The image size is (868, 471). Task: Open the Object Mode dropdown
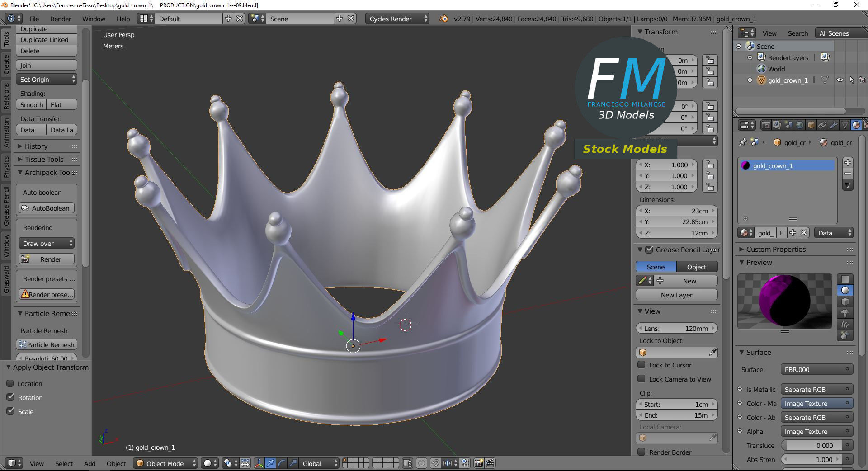point(166,463)
